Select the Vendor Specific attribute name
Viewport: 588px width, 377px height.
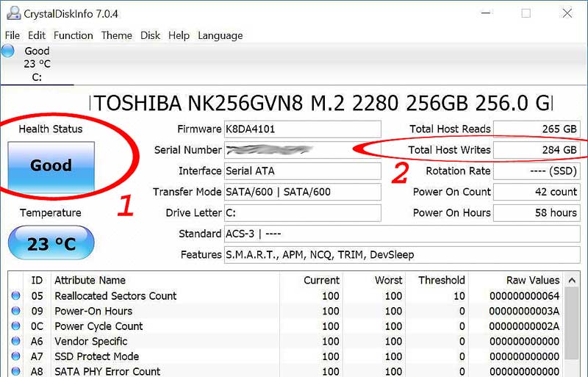[x=90, y=342]
